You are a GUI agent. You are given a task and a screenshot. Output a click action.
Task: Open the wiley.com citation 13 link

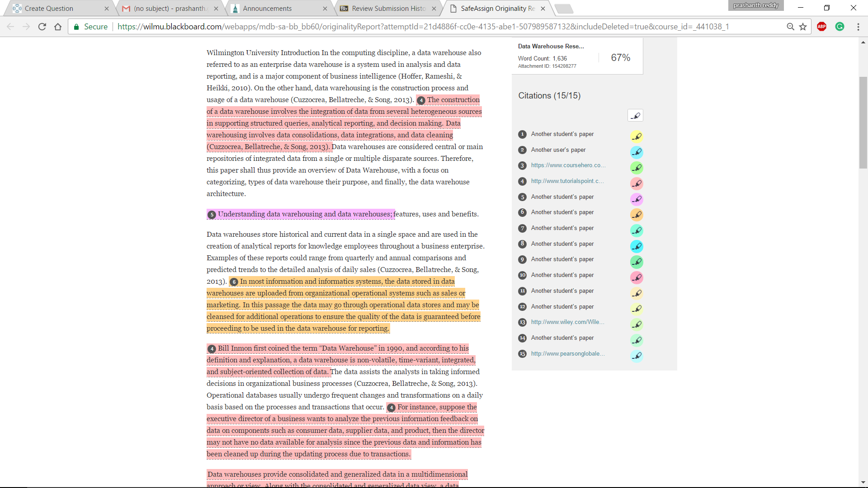567,322
